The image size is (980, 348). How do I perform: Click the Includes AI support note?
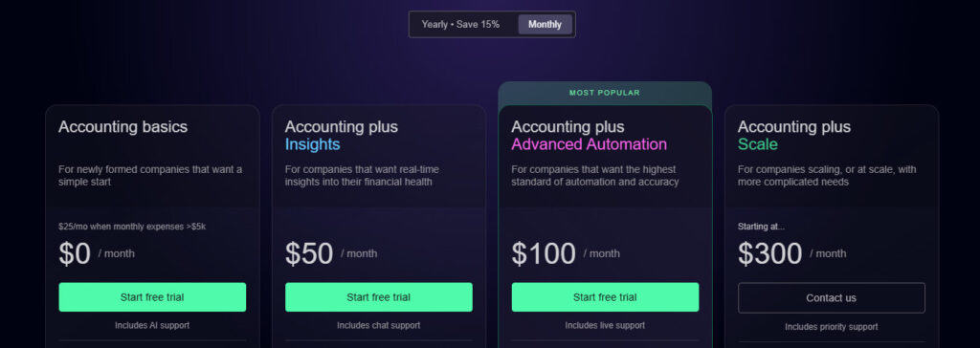pos(152,325)
